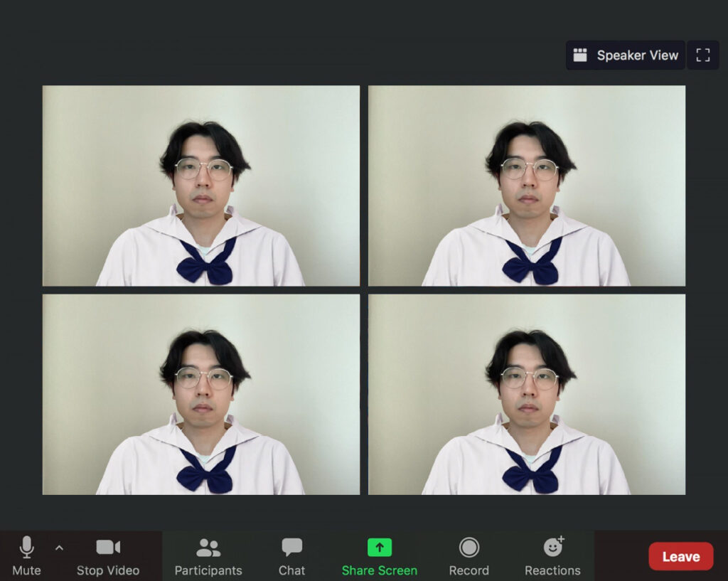Start recording the meeting
This screenshot has height=581, width=728.
point(469,556)
